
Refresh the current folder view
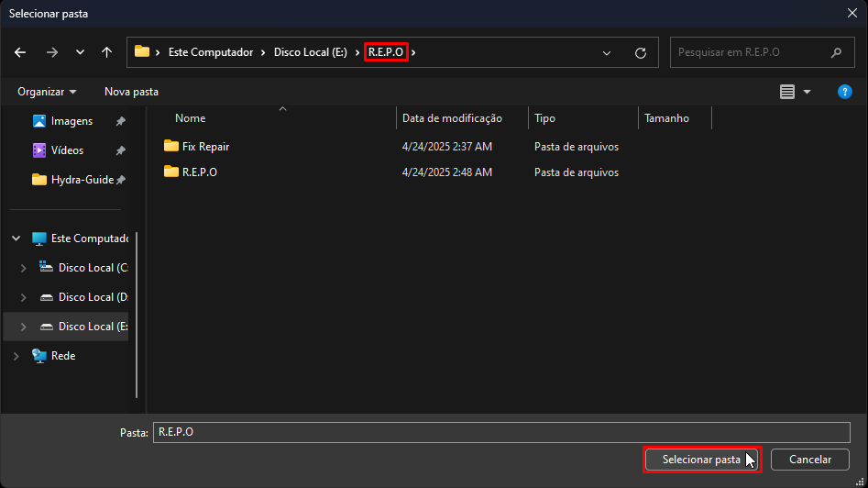coord(641,52)
